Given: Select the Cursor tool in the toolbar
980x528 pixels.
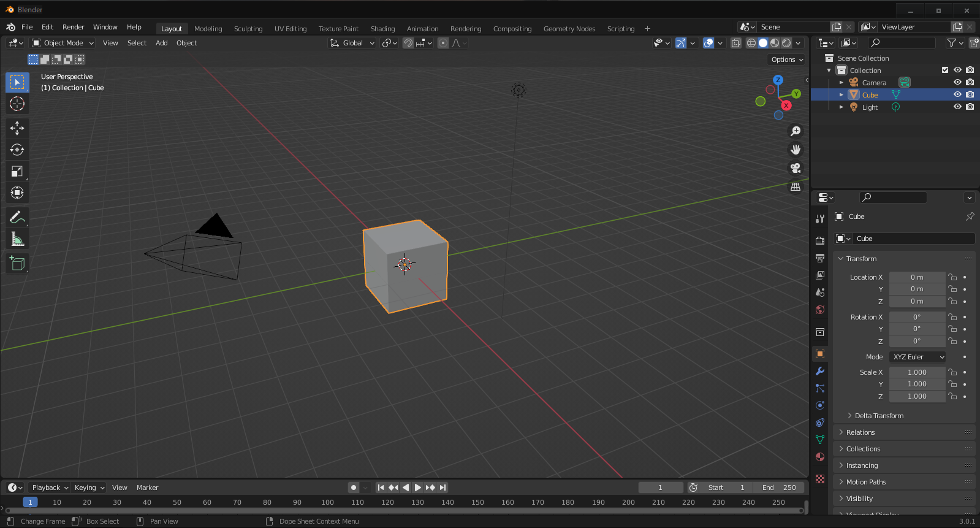Looking at the screenshot, I should pyautogui.click(x=17, y=104).
